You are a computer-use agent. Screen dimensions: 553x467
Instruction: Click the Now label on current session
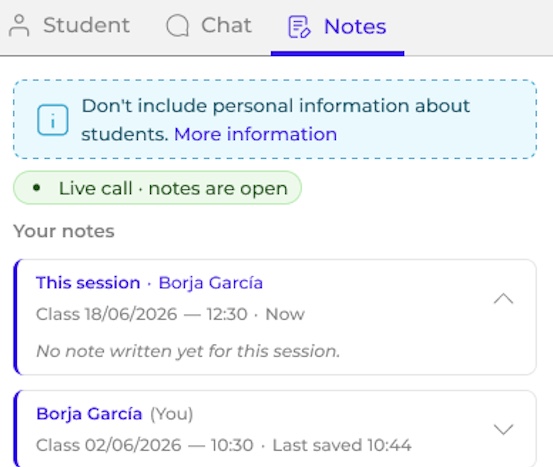[285, 314]
